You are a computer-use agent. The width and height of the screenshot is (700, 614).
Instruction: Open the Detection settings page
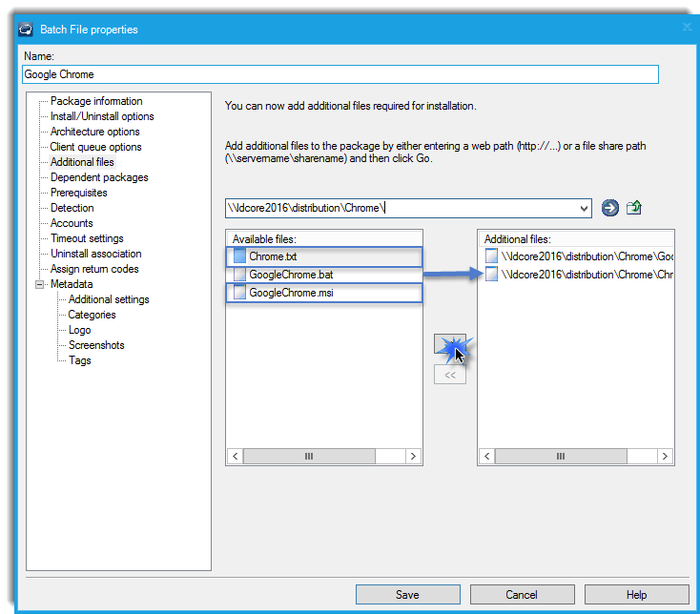click(x=72, y=208)
